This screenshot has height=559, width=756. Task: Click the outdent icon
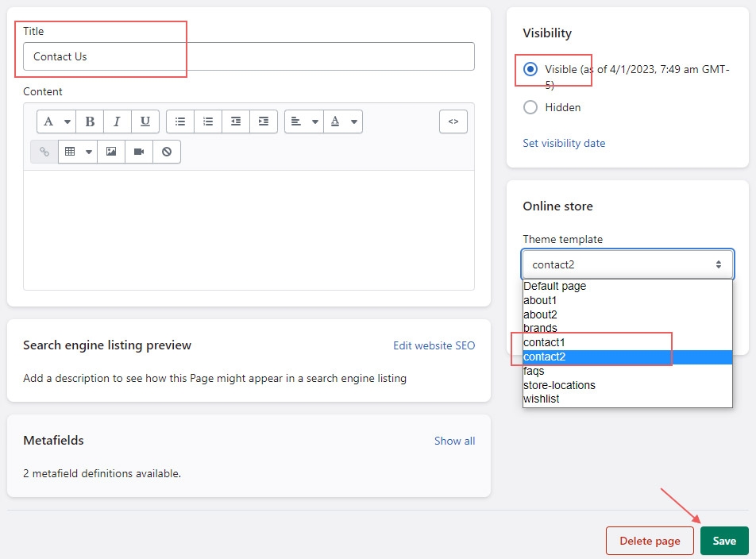(x=236, y=121)
